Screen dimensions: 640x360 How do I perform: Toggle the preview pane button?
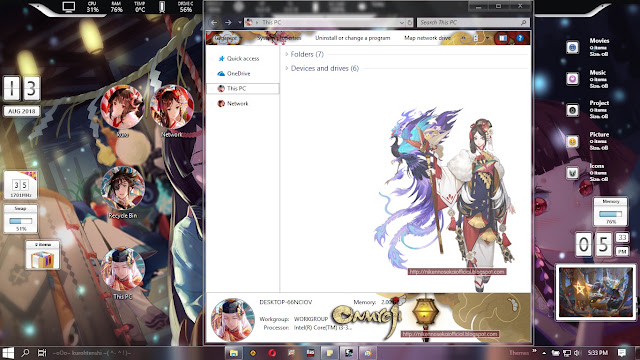coord(502,38)
